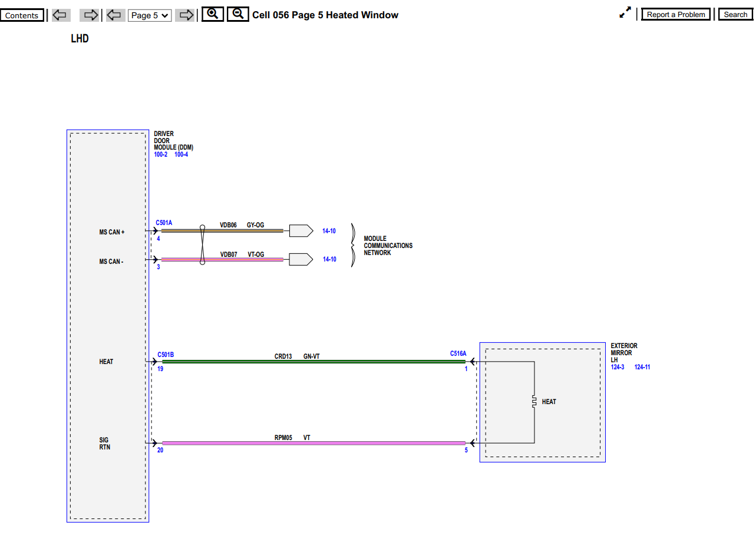Click the zoom out magnifier icon
The height and width of the screenshot is (539, 756).
(238, 14)
